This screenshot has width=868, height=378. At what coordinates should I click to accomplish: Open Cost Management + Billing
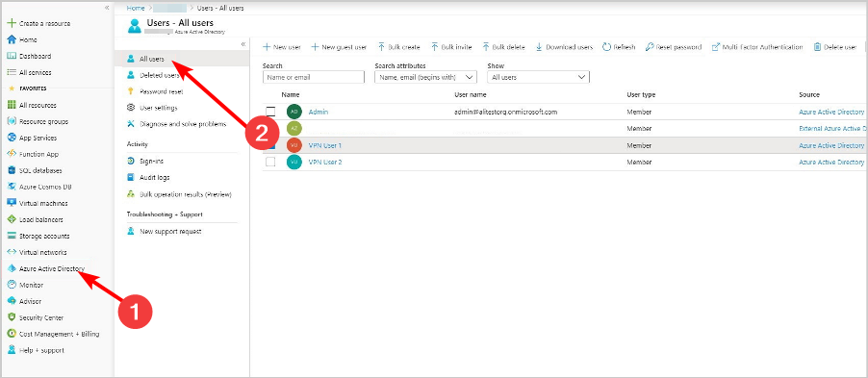click(60, 334)
